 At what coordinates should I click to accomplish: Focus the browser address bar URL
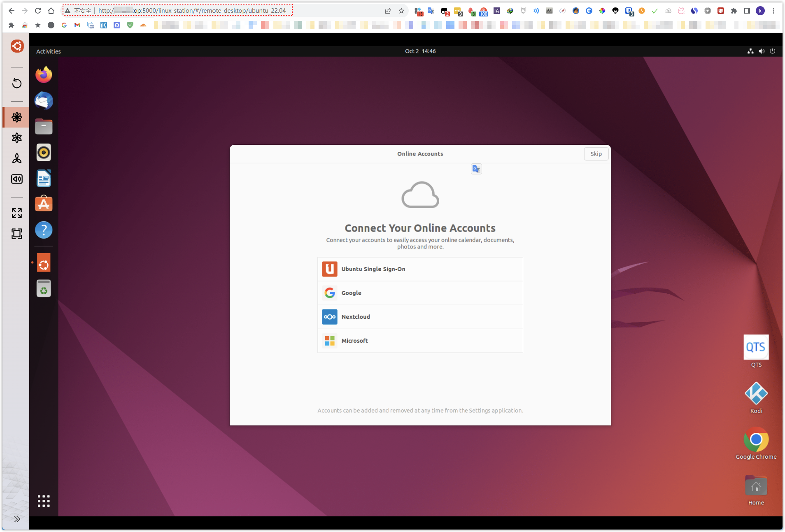click(192, 11)
